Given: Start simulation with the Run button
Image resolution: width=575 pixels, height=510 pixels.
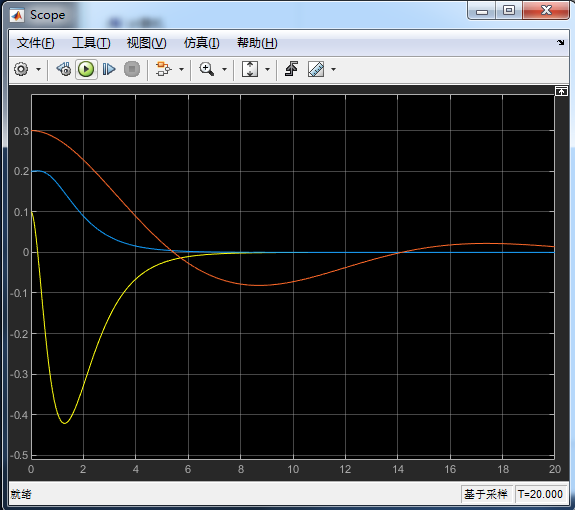Looking at the screenshot, I should coord(86,69).
